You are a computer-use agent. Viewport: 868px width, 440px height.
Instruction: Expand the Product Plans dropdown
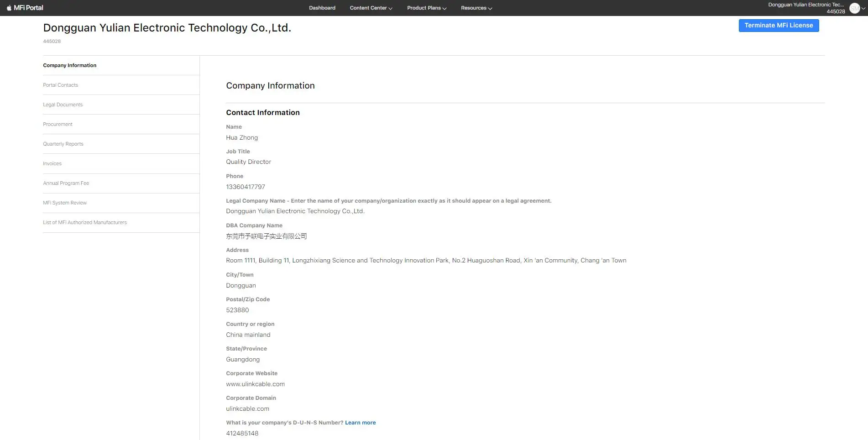(x=426, y=8)
